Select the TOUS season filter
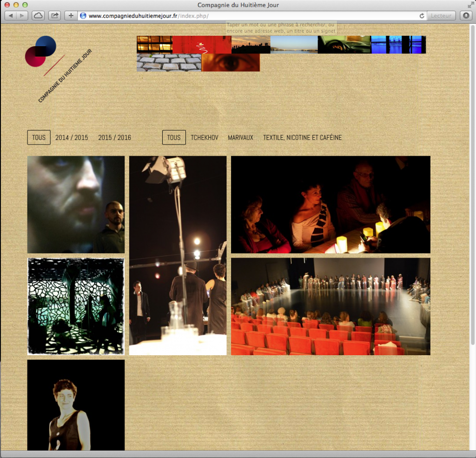The image size is (476, 458). coord(39,138)
